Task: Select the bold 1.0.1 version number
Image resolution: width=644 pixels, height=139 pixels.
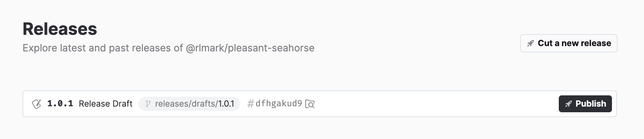Action: point(60,103)
